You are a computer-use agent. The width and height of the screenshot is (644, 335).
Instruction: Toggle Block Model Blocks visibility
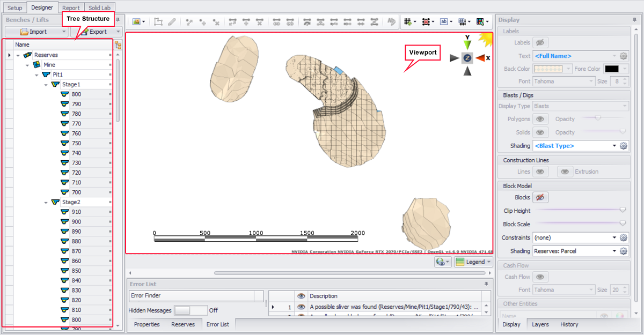click(x=540, y=198)
